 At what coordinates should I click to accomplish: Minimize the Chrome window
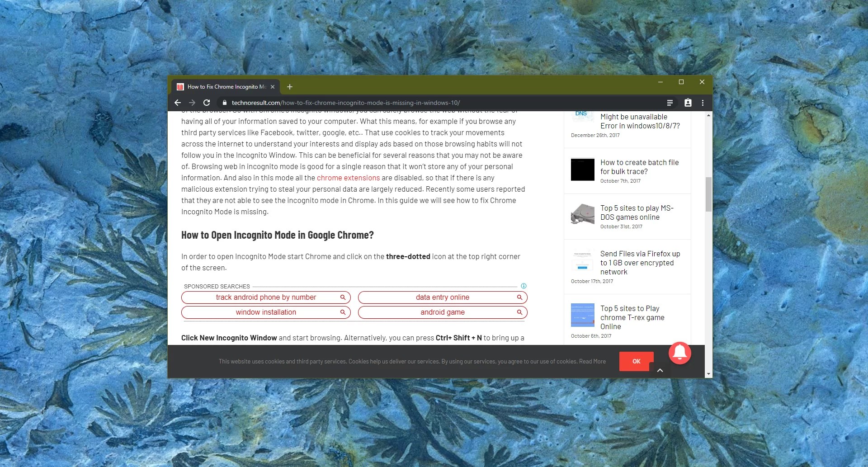click(x=660, y=82)
